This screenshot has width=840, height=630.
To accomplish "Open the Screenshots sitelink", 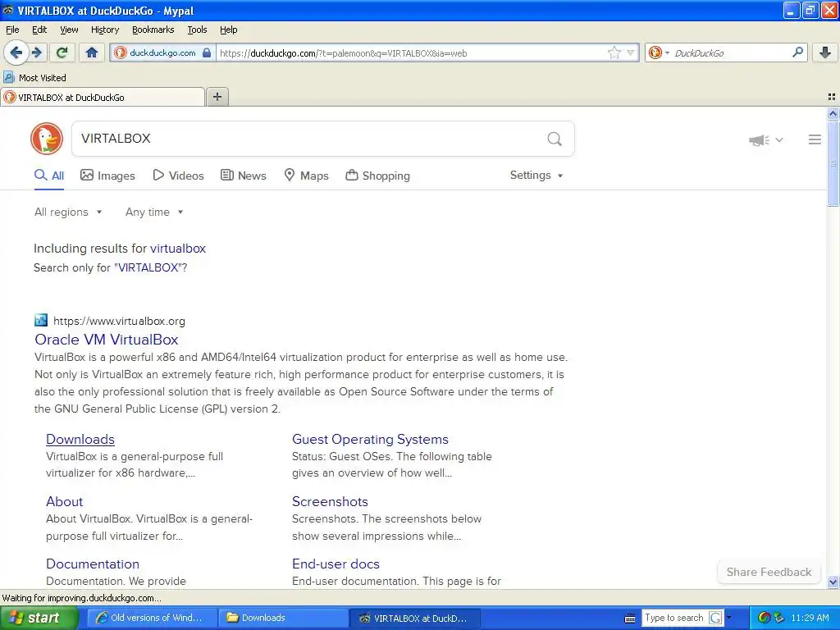I will pyautogui.click(x=330, y=501).
